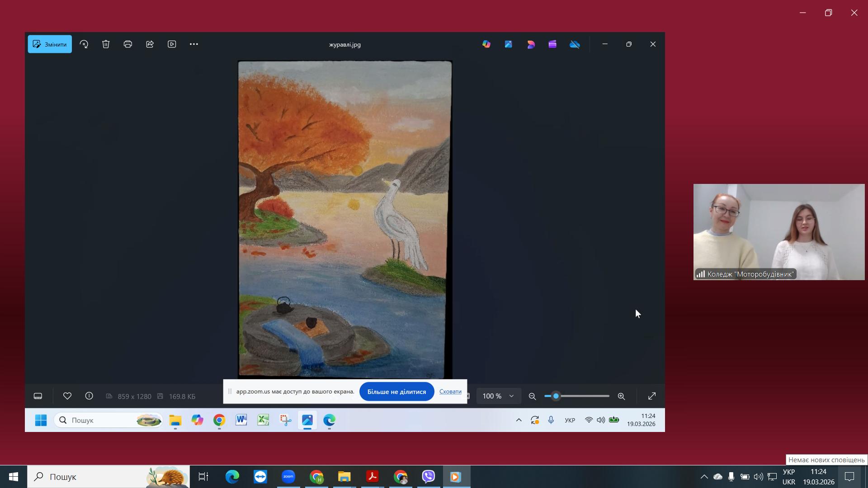Expand the 100 % zoom dropdown
Viewport: 868px width, 488px height.
498,396
